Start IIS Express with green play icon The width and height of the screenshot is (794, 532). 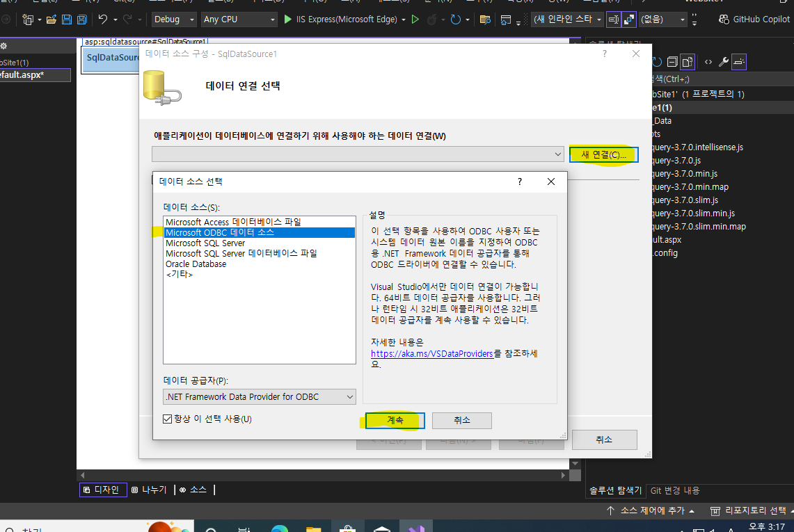point(287,19)
